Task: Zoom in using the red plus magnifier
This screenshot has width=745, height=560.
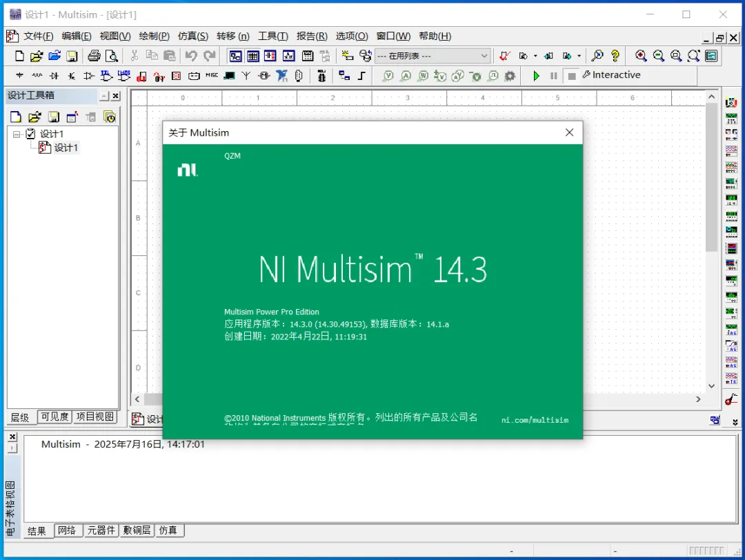Action: coord(640,56)
